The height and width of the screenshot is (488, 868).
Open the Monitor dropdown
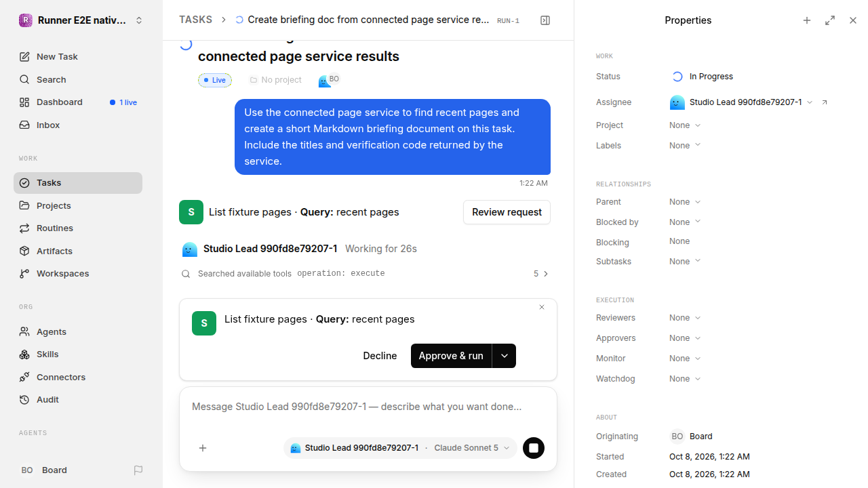(x=685, y=359)
